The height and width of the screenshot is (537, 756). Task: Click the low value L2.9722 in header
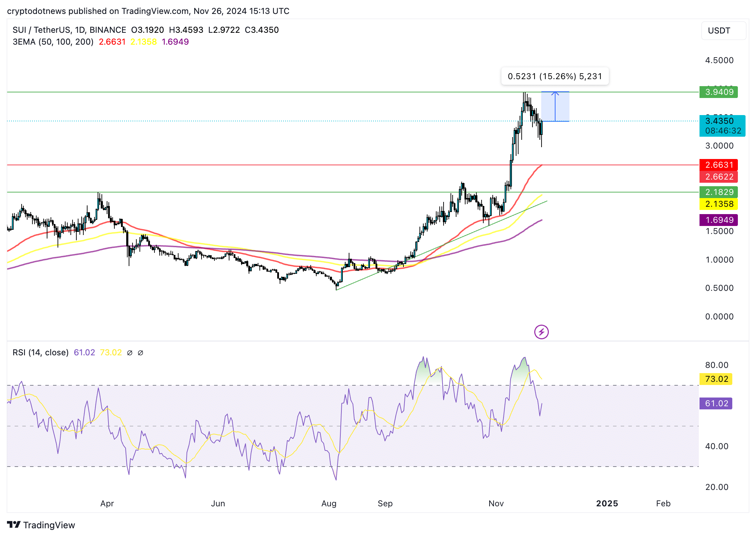tap(224, 30)
